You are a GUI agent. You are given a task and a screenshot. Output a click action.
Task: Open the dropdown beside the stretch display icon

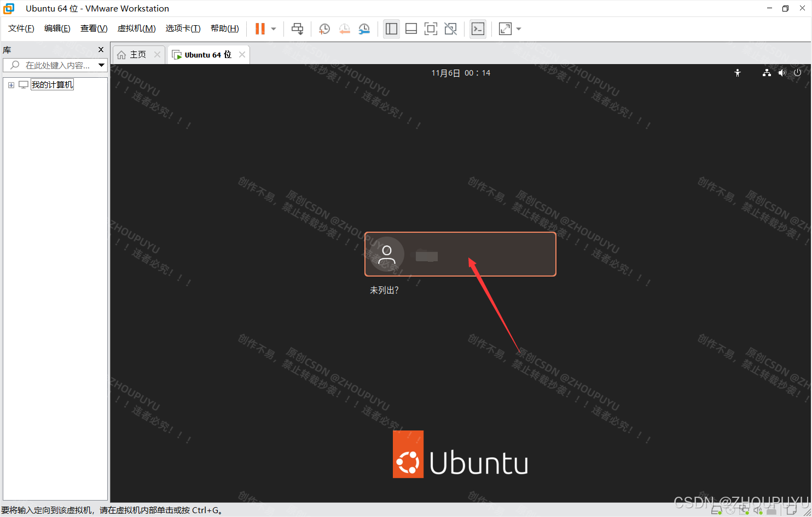pos(519,29)
